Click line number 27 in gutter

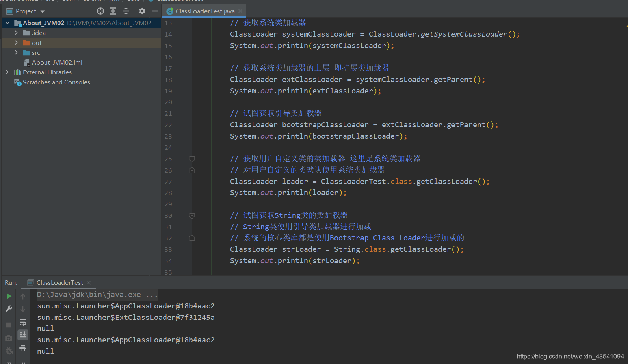pyautogui.click(x=168, y=182)
